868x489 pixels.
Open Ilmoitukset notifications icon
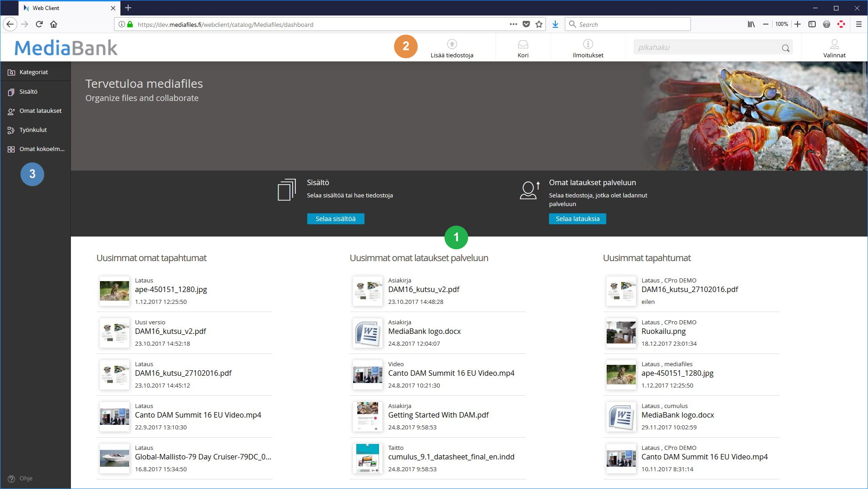tap(588, 44)
